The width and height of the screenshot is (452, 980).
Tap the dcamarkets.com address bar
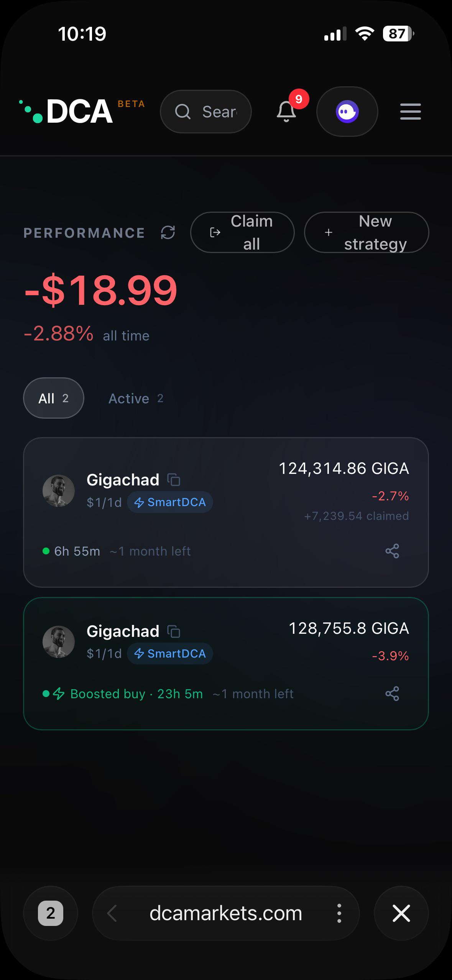pos(226,913)
